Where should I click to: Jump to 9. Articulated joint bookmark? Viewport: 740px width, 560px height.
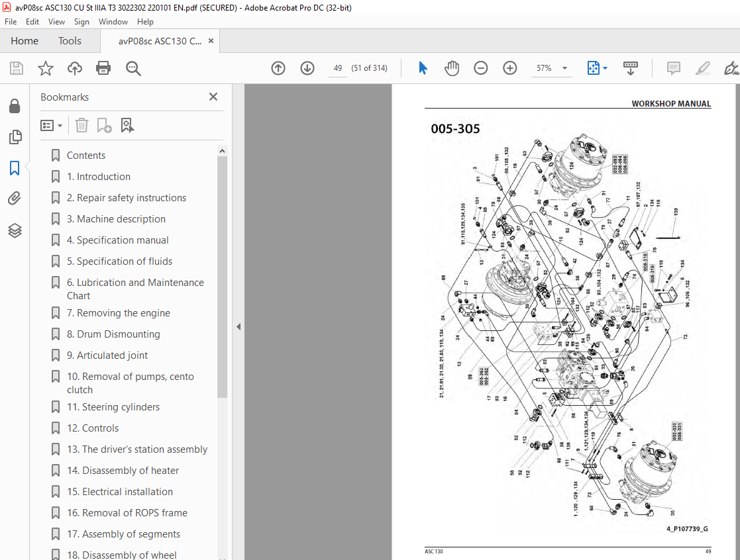[x=107, y=355]
